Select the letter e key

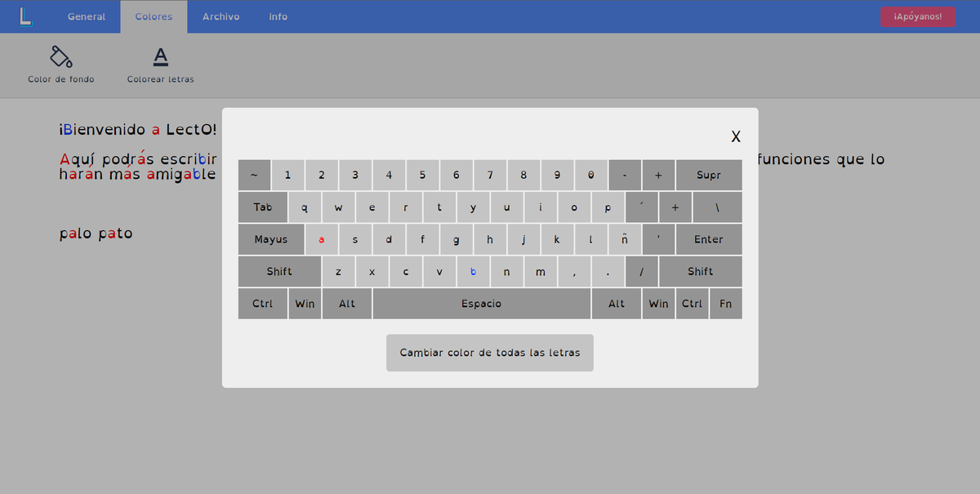[372, 207]
